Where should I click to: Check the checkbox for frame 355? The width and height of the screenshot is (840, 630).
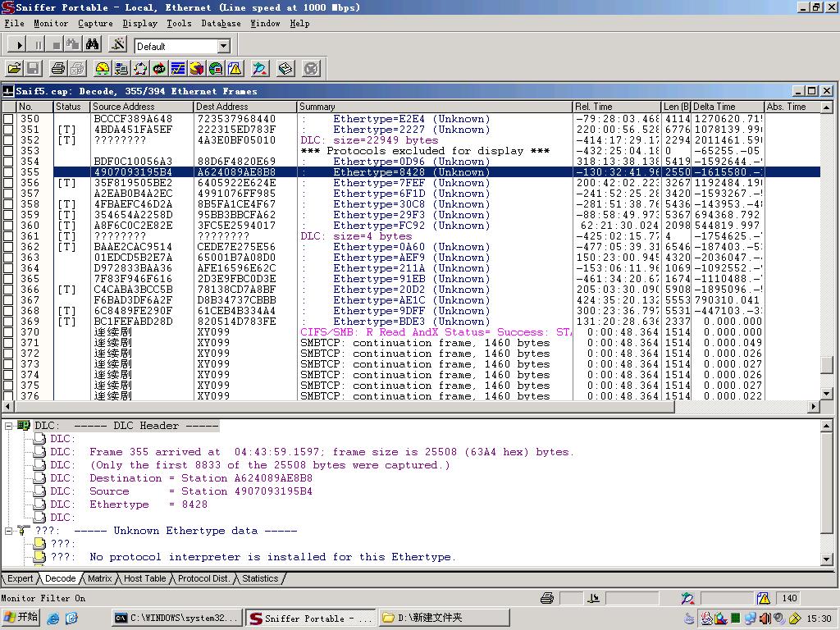point(8,172)
